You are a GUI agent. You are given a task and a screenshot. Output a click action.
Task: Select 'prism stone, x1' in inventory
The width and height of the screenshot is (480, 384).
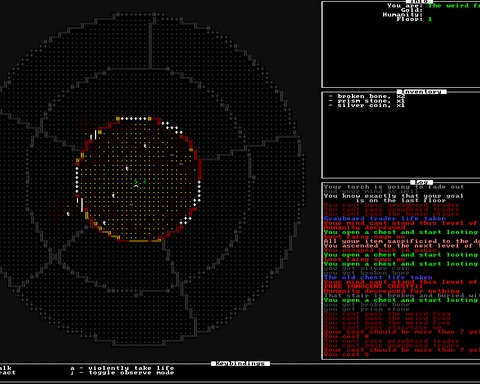click(371, 101)
